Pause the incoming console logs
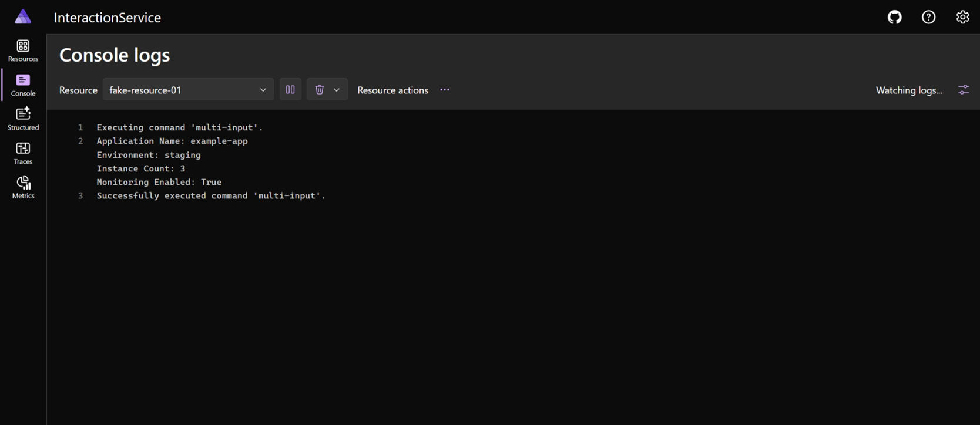 point(290,90)
